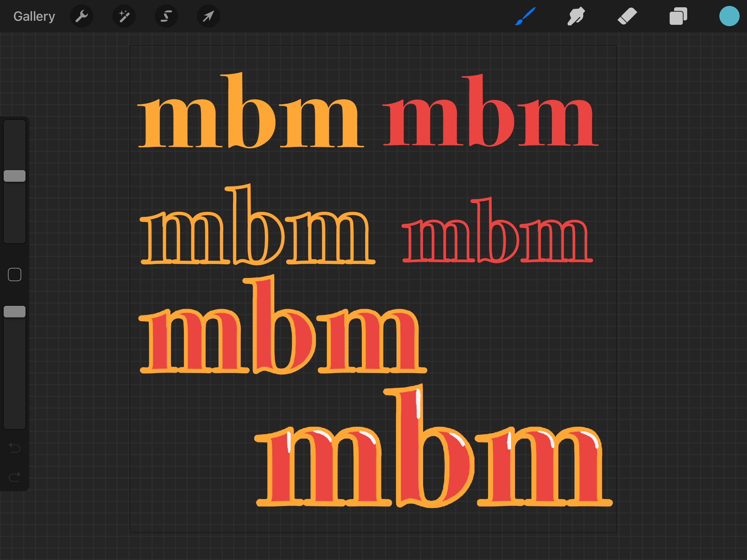This screenshot has height=560, width=747.
Task: Open the Gallery
Action: pyautogui.click(x=34, y=16)
